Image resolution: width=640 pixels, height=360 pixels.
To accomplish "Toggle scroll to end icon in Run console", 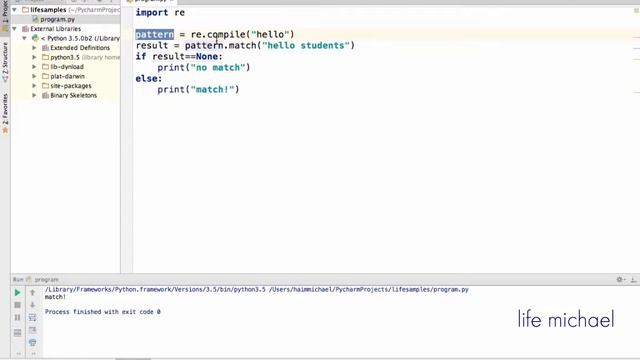I will click(33, 330).
